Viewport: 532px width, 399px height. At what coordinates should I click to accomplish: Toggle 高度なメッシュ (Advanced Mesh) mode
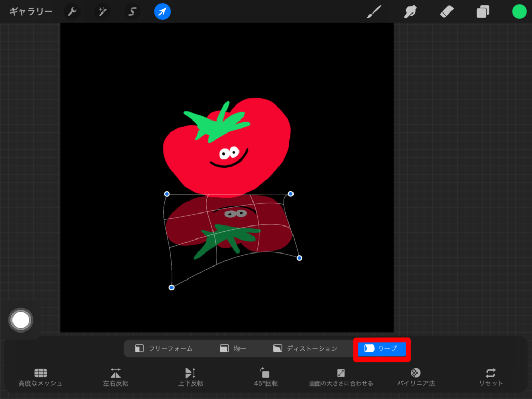41,375
